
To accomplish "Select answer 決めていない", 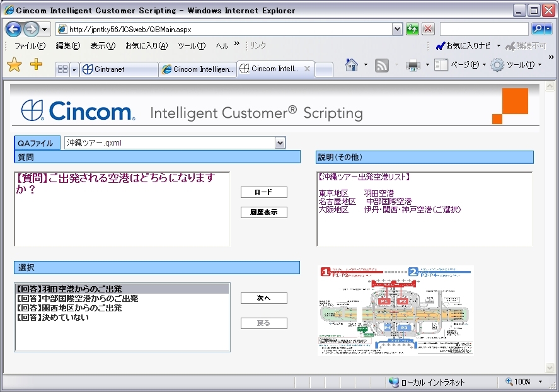I will (x=122, y=317).
